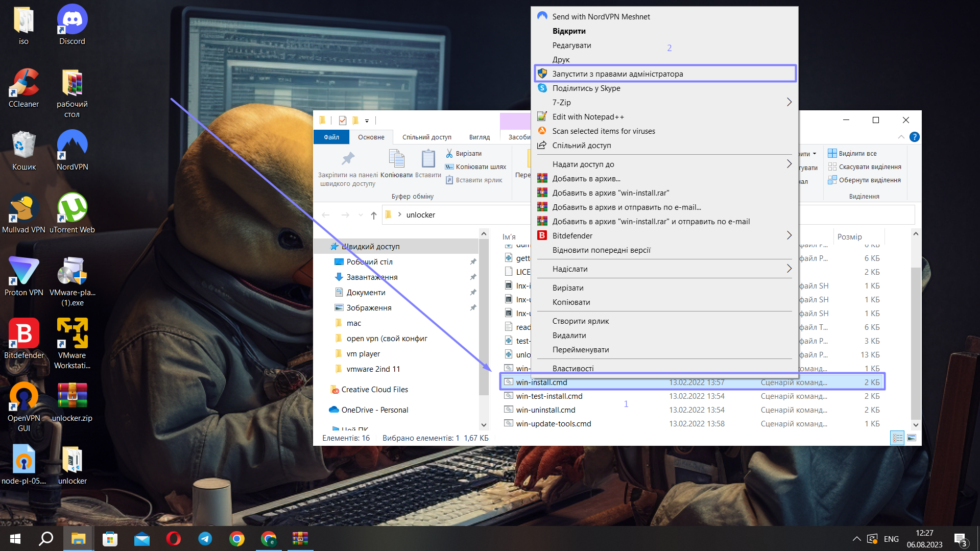Open Telegram from taskbar

[205, 539]
